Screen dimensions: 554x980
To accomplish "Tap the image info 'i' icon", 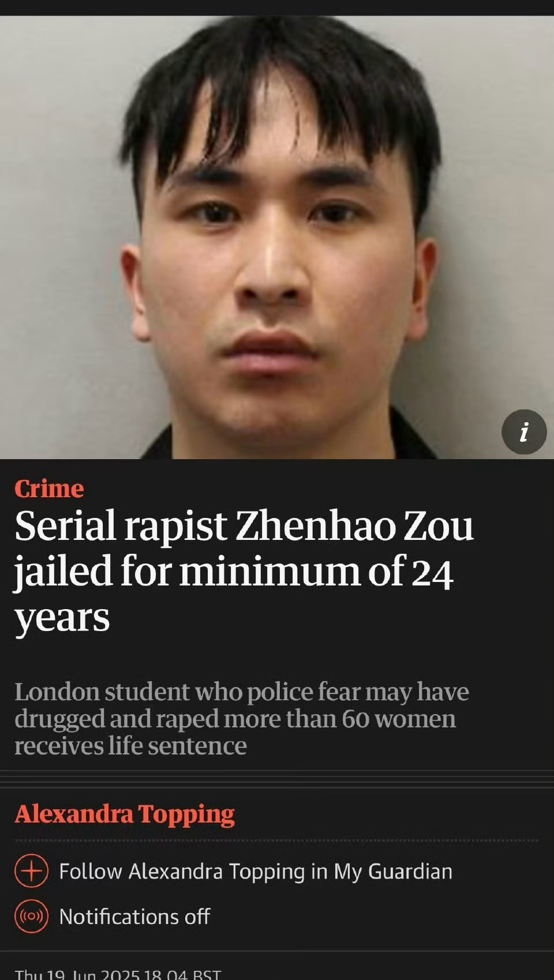I will (x=524, y=432).
